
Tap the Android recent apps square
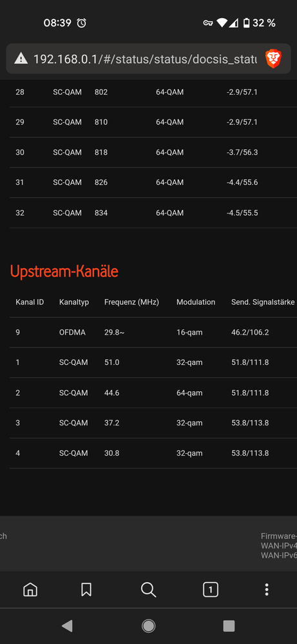[229, 626]
